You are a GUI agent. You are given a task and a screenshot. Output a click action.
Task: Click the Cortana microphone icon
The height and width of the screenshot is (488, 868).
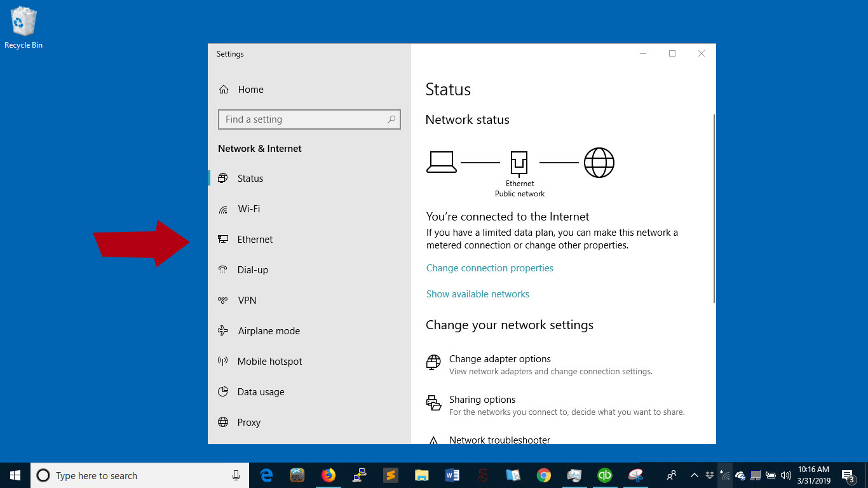(x=236, y=475)
